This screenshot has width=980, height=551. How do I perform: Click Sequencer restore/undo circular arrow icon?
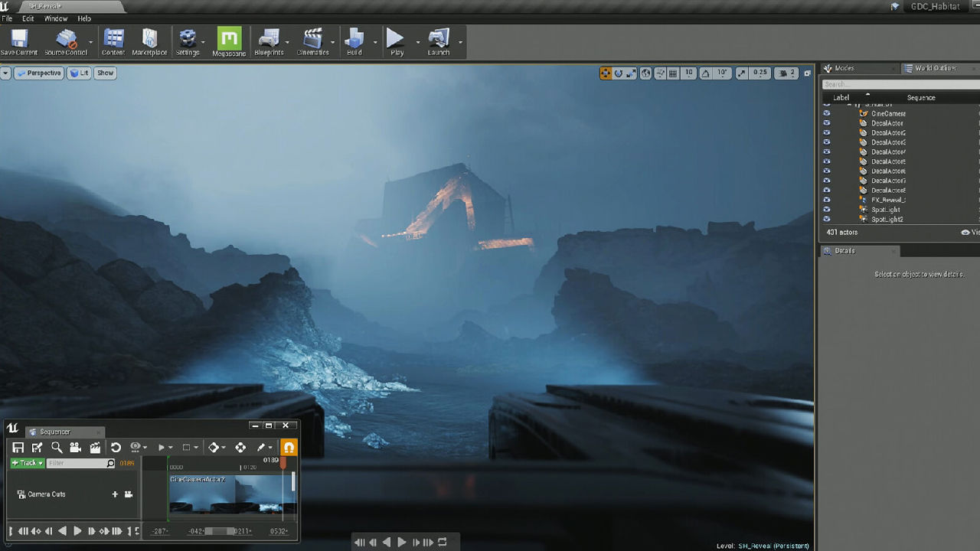click(116, 448)
